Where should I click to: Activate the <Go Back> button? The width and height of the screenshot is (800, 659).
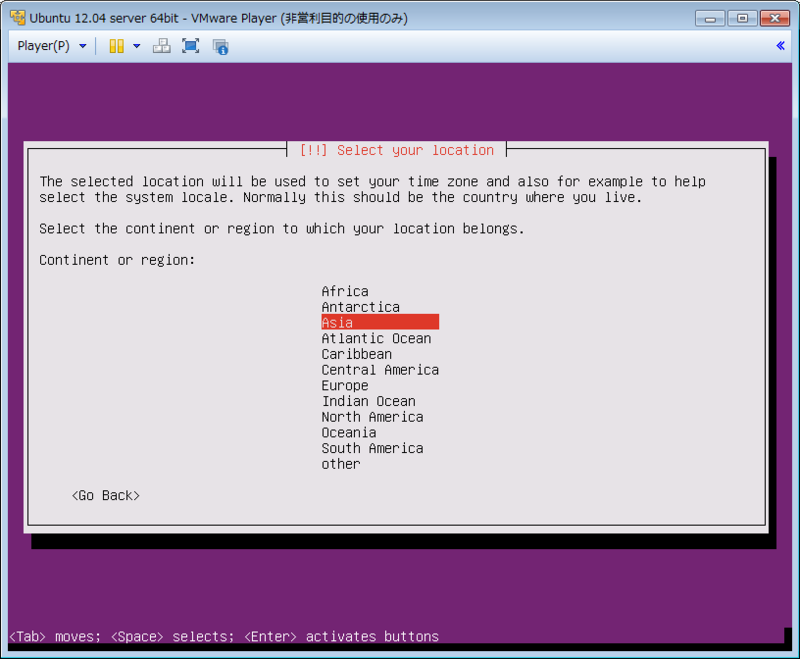click(x=106, y=496)
